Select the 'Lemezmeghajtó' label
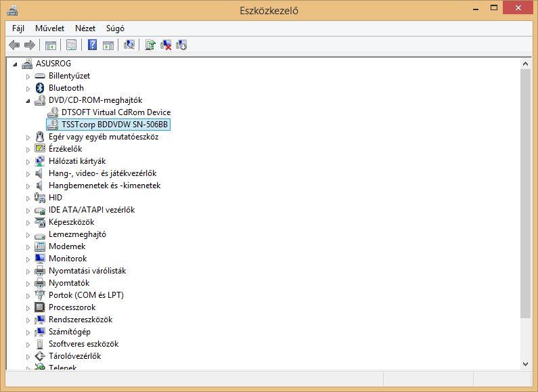The width and height of the screenshot is (538, 392). (x=77, y=234)
